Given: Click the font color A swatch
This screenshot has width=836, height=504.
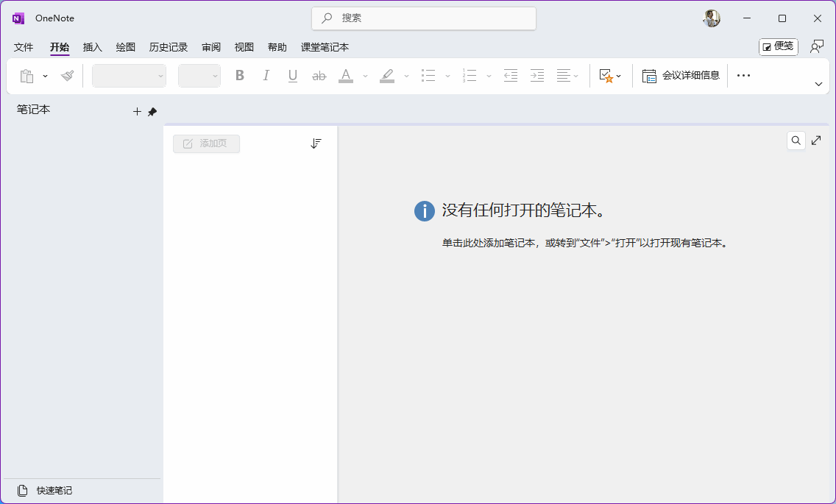Looking at the screenshot, I should pyautogui.click(x=345, y=76).
